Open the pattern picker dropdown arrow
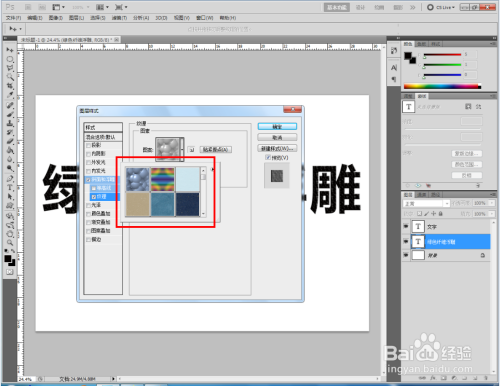This screenshot has height=386, width=500. (x=182, y=149)
